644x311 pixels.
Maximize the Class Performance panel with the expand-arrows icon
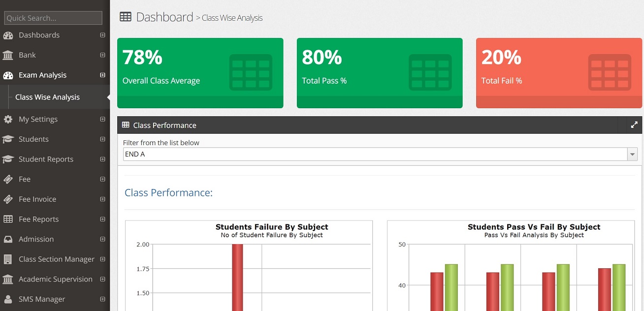pyautogui.click(x=634, y=125)
